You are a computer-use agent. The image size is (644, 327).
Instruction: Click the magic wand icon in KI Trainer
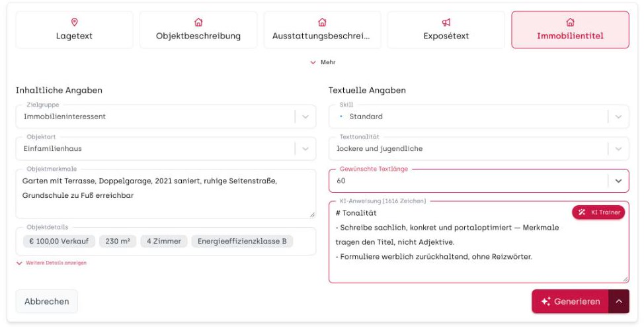582,212
